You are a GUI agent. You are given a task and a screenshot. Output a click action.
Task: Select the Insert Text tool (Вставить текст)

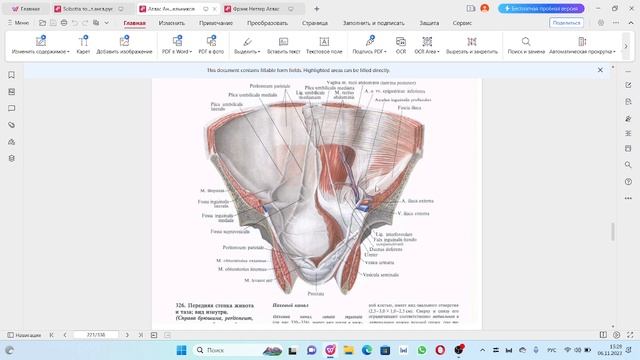284,45
